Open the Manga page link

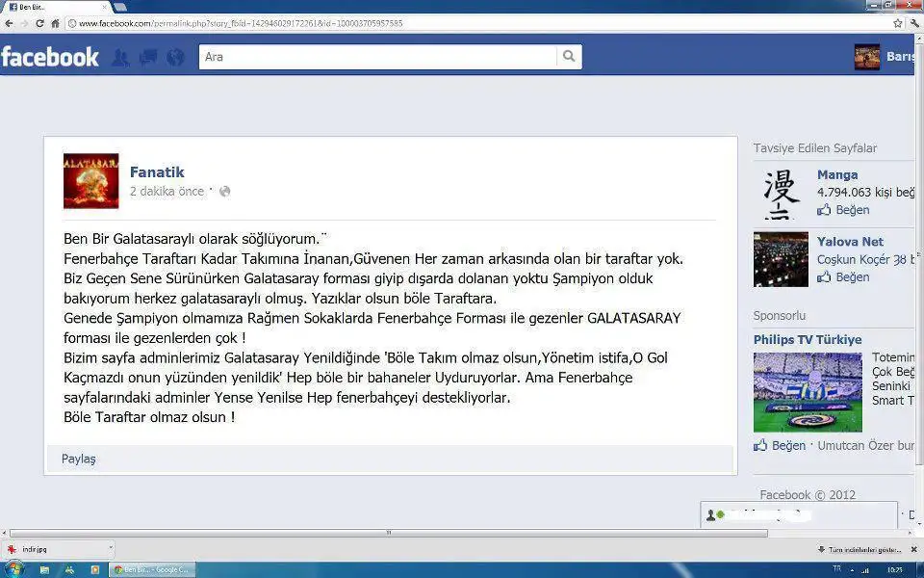pos(837,174)
